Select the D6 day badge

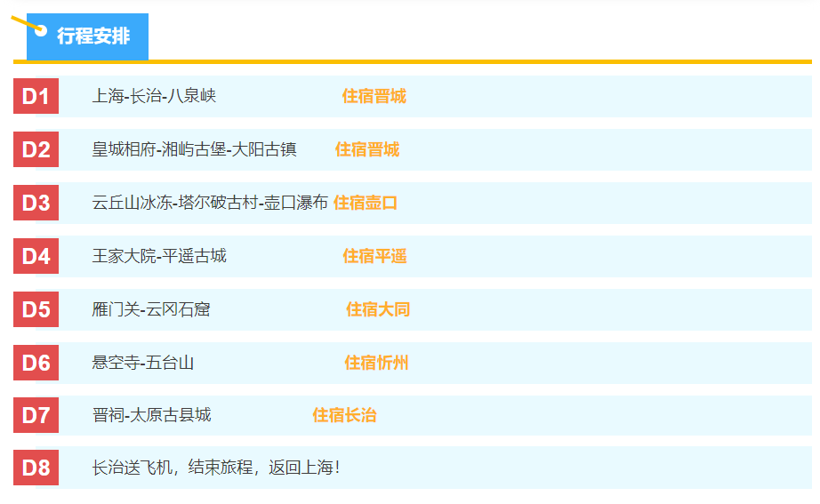pyautogui.click(x=36, y=363)
